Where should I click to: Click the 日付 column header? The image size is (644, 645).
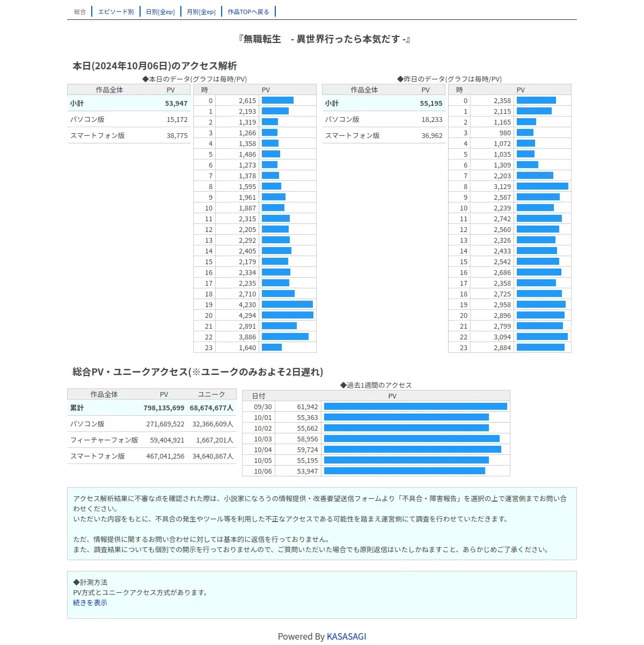click(259, 396)
